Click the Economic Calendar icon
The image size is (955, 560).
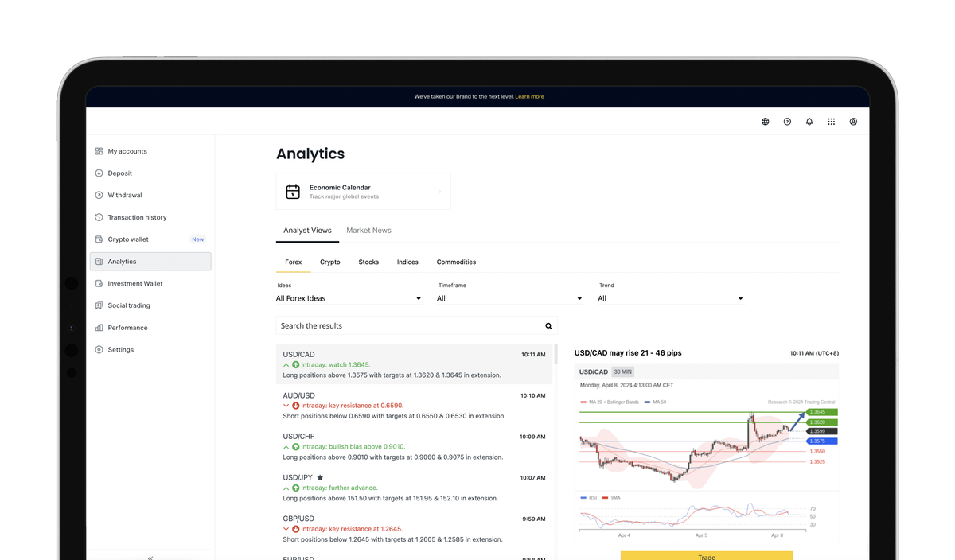click(x=293, y=192)
